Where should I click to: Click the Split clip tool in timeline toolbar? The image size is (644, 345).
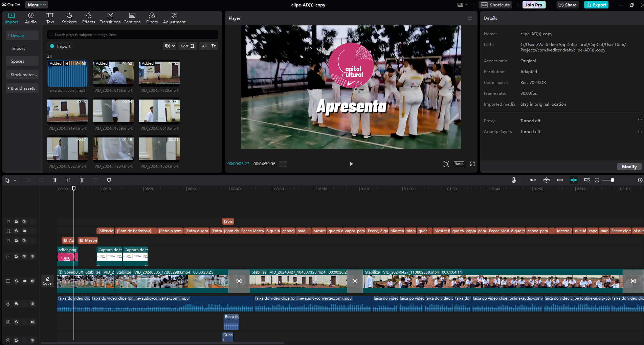pyautogui.click(x=55, y=180)
